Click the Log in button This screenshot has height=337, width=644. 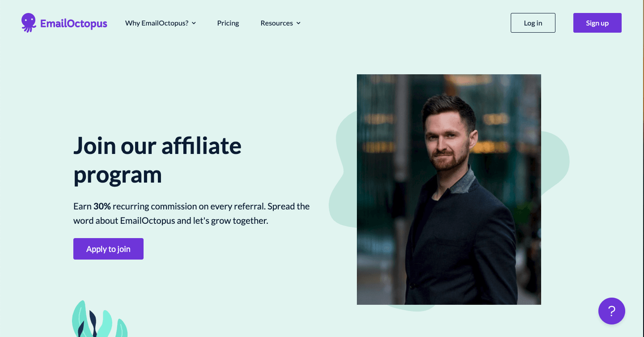[533, 23]
